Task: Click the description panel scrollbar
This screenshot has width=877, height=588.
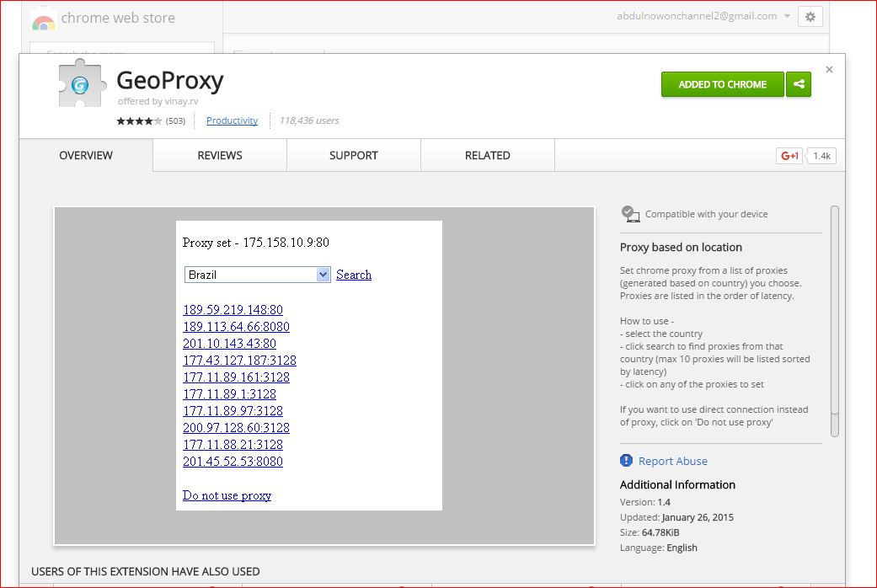Action: click(835, 321)
